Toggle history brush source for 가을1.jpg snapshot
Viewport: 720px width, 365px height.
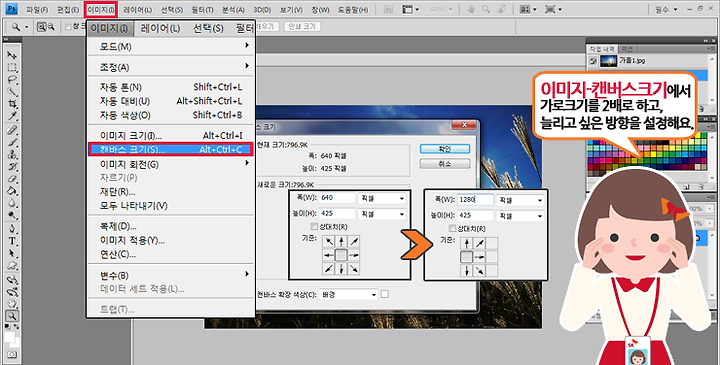[x=593, y=61]
